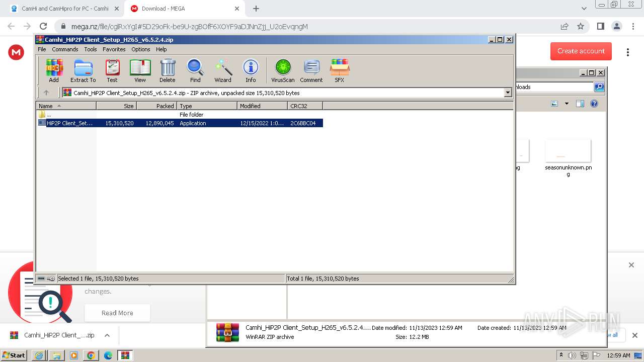This screenshot has height=362, width=644.
Task: Open Internet Explorer from taskbar
Action: coord(39,355)
